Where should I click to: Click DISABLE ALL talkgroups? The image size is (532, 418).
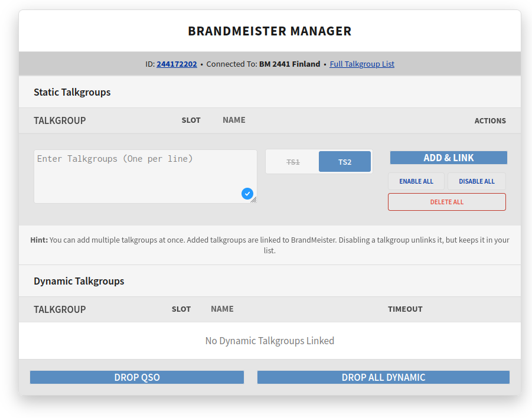pyautogui.click(x=476, y=181)
